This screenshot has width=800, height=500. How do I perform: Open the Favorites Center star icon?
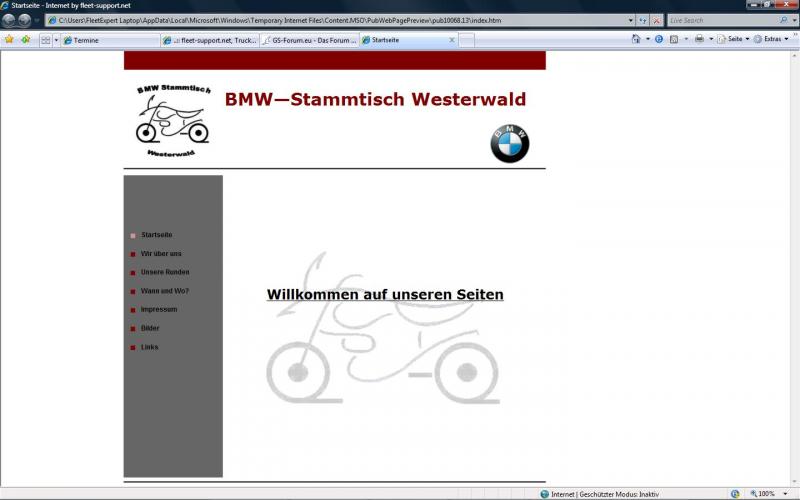(x=9, y=39)
